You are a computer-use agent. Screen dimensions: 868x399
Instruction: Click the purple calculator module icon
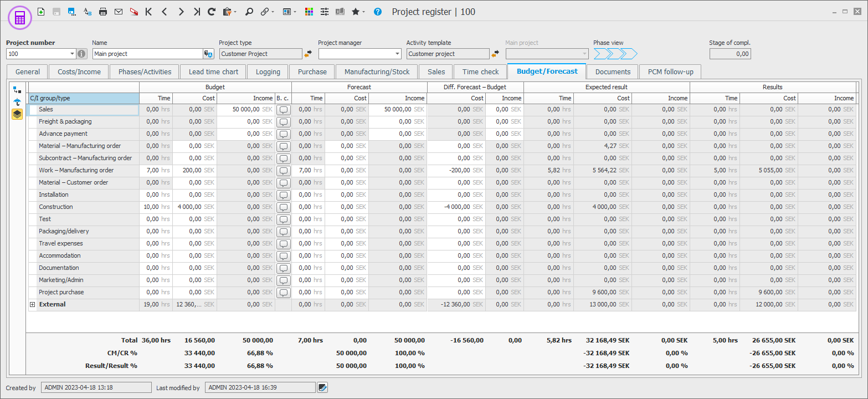(20, 18)
